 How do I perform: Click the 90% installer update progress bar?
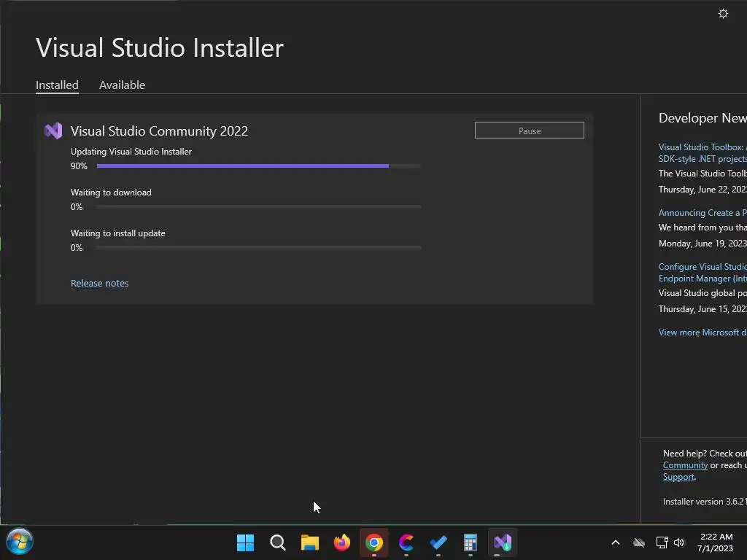point(259,166)
